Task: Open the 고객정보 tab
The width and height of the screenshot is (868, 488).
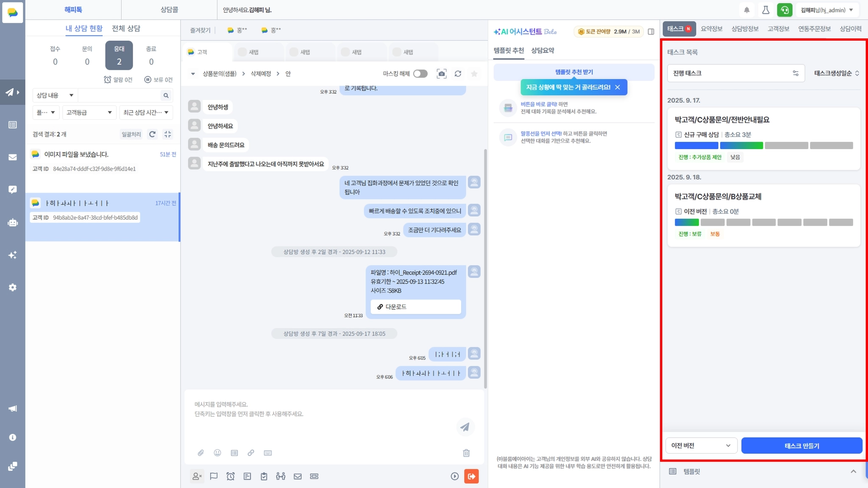Action: 778,29
